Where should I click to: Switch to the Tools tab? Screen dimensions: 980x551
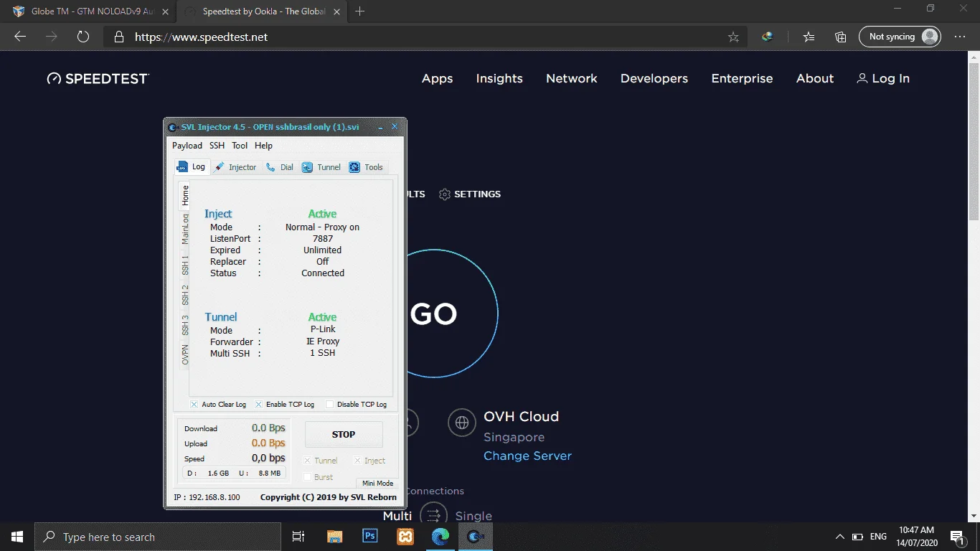click(367, 167)
